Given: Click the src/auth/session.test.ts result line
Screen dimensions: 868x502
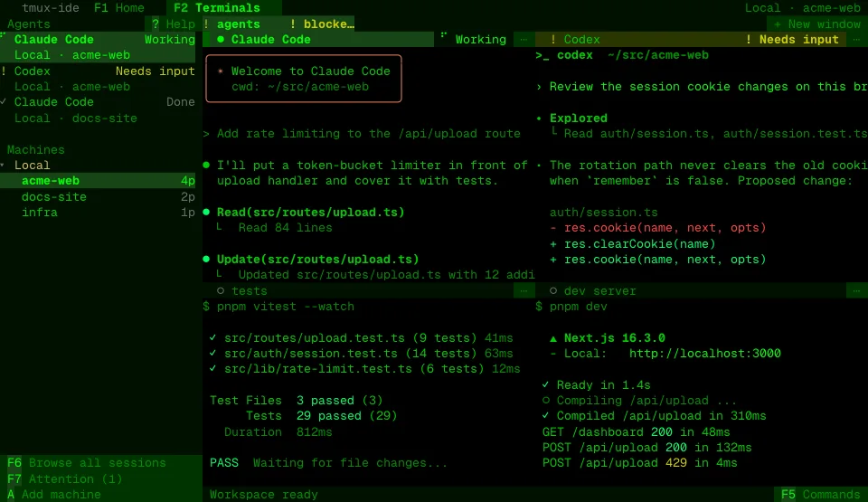Looking at the screenshot, I should tap(361, 354).
